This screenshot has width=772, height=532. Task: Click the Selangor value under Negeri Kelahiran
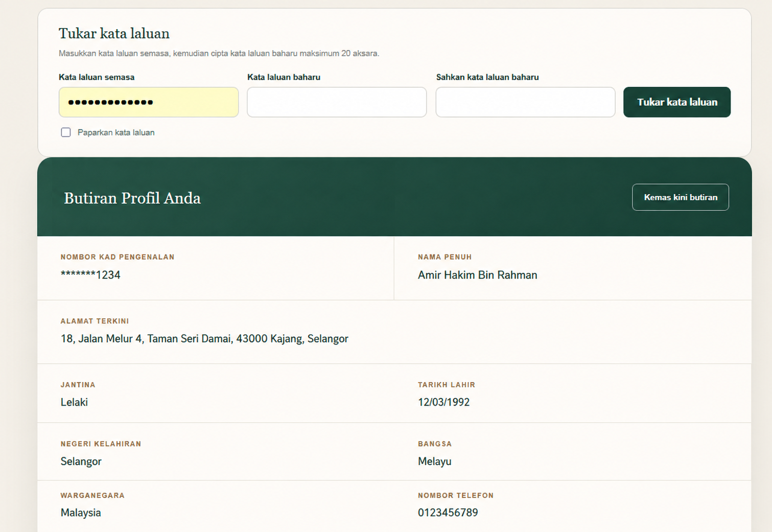point(81,461)
